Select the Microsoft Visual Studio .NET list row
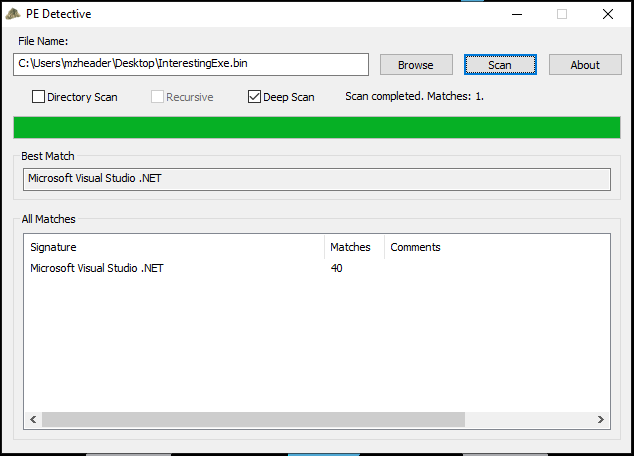Screen dimensions: 634x456 click(x=317, y=268)
